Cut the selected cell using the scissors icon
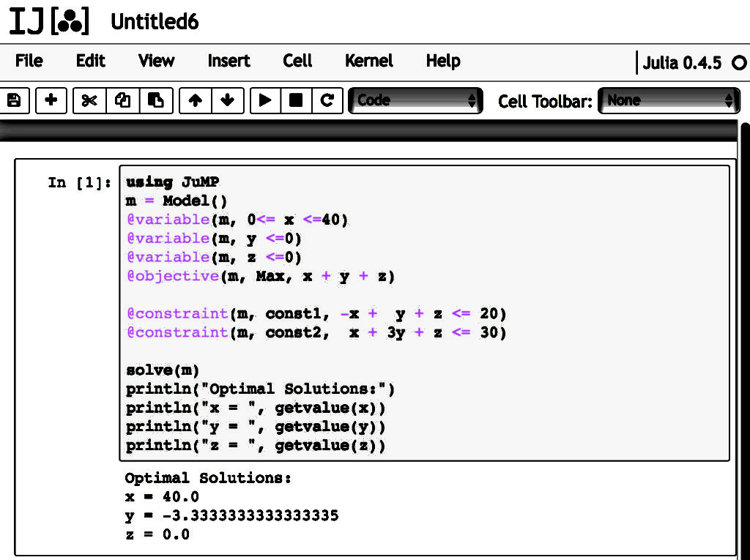Screen dimensions: 750x560 (x=88, y=101)
